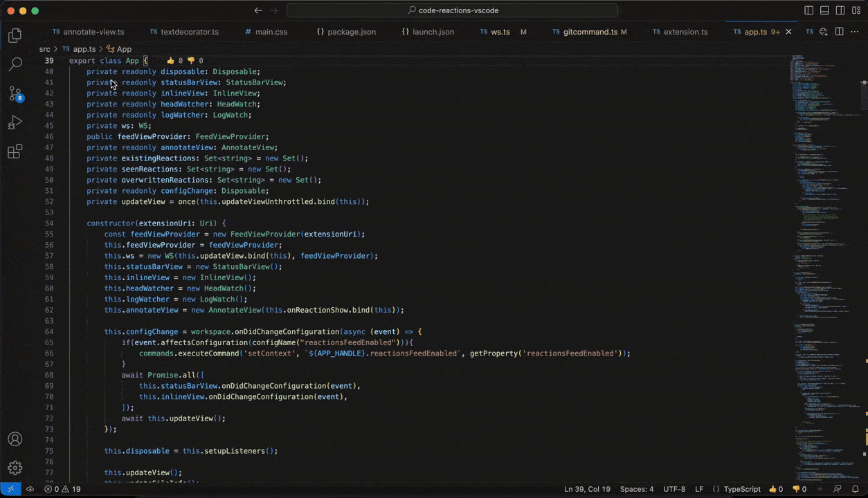Open the Search view in activity bar
Image resolution: width=868 pixels, height=498 pixels.
tap(15, 64)
